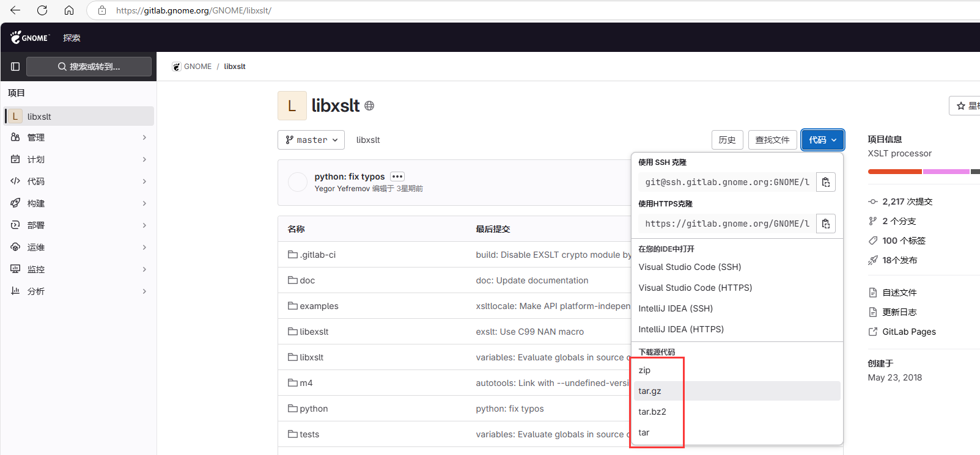This screenshot has width=980, height=455.
Task: Click the 历史 history button
Action: pyautogui.click(x=727, y=140)
